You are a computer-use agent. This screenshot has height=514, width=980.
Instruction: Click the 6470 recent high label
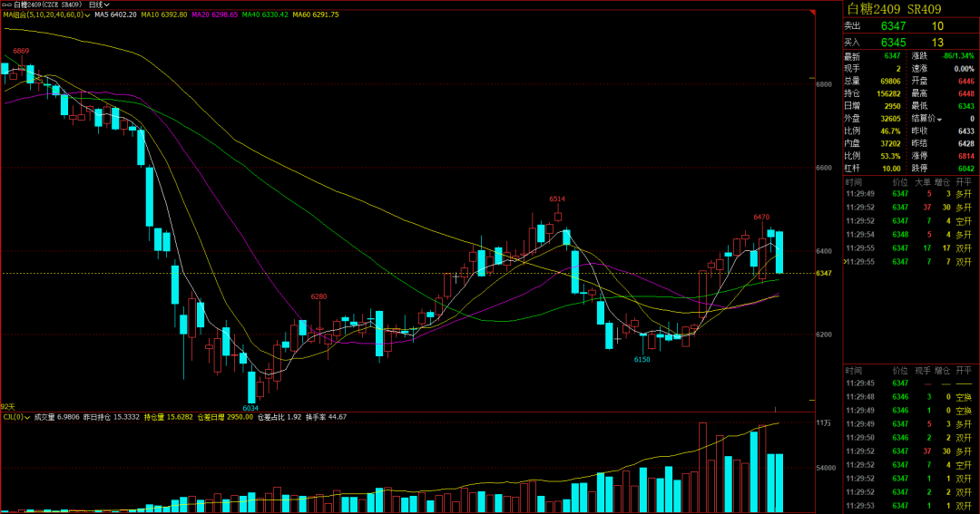point(761,218)
